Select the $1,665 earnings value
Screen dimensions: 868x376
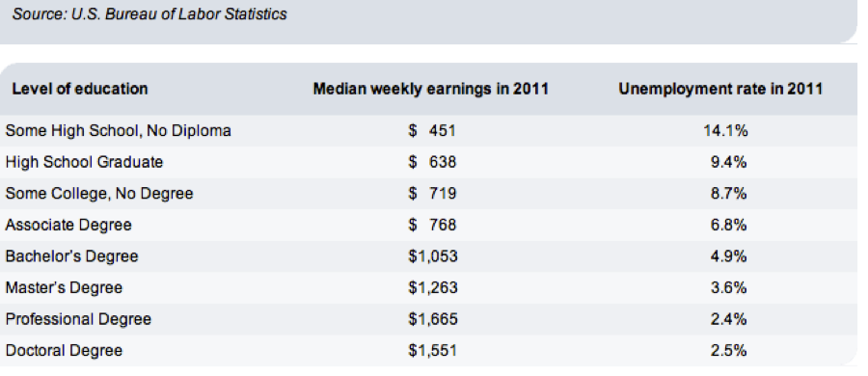point(433,319)
